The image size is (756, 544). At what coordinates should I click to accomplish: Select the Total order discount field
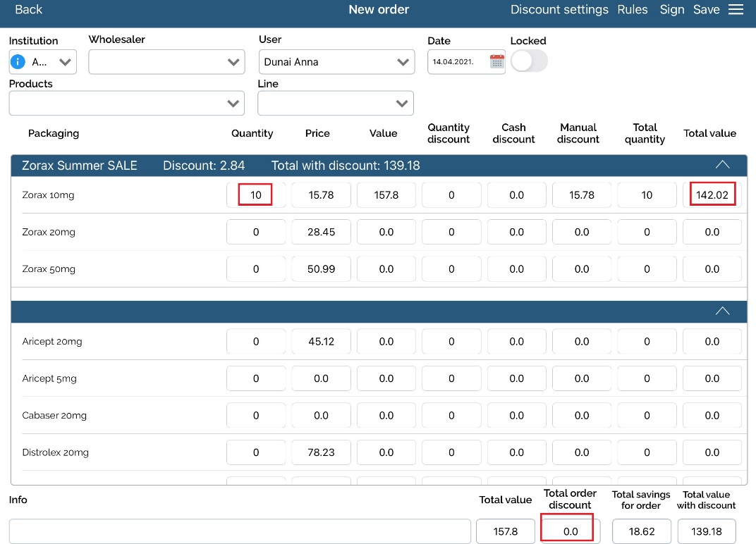pos(570,531)
